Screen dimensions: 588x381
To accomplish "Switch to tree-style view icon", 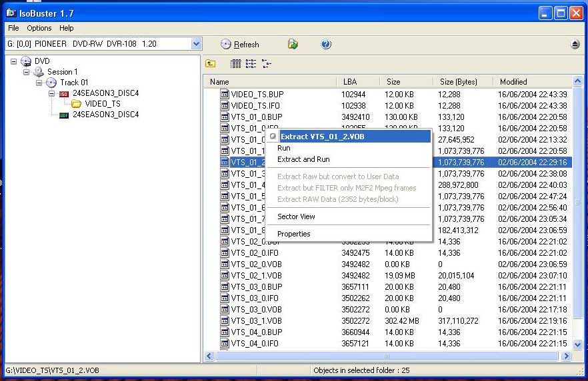I will click(266, 64).
